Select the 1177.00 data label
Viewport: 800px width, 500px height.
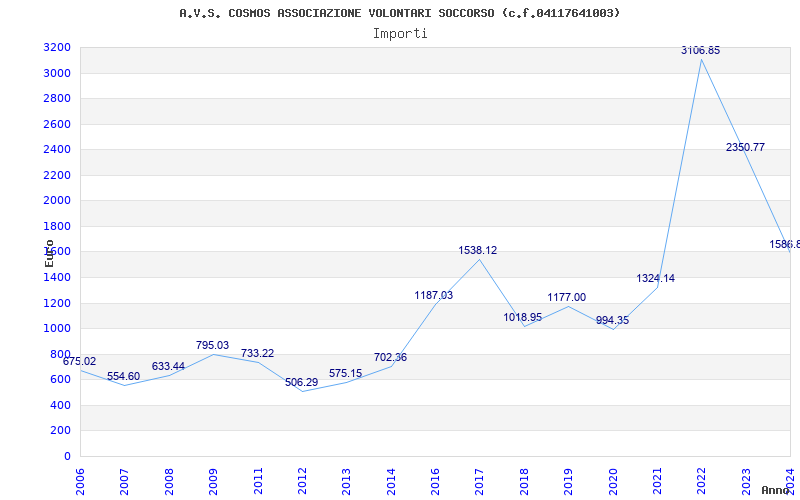click(x=567, y=297)
